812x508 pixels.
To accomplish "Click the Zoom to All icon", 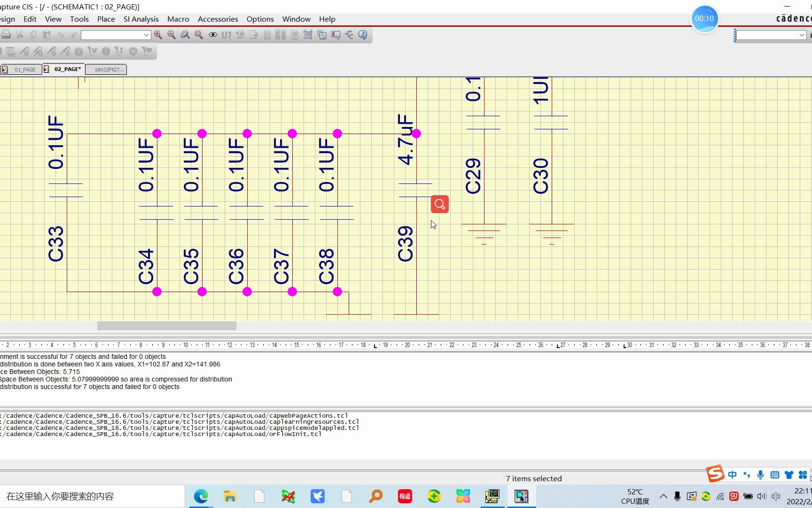I will 199,35.
